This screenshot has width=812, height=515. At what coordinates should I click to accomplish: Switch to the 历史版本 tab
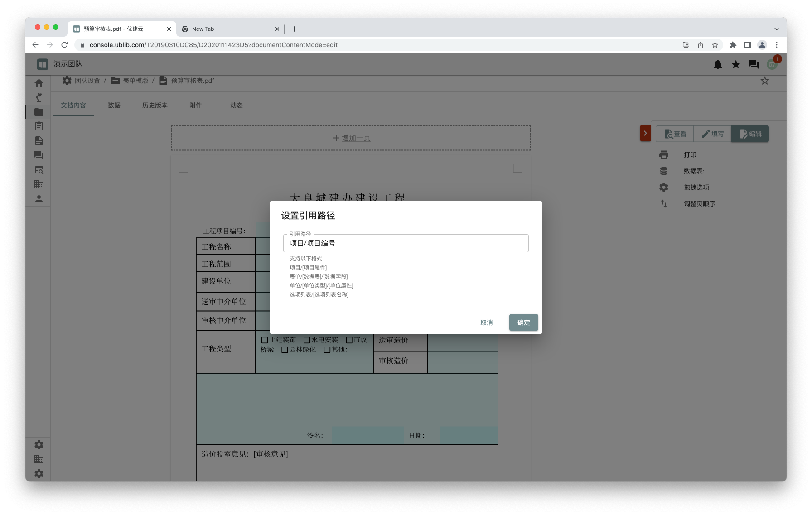click(155, 106)
